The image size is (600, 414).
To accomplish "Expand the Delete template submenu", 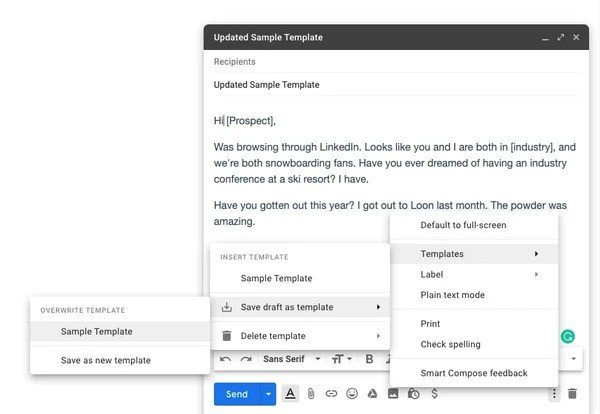I will click(x=300, y=336).
